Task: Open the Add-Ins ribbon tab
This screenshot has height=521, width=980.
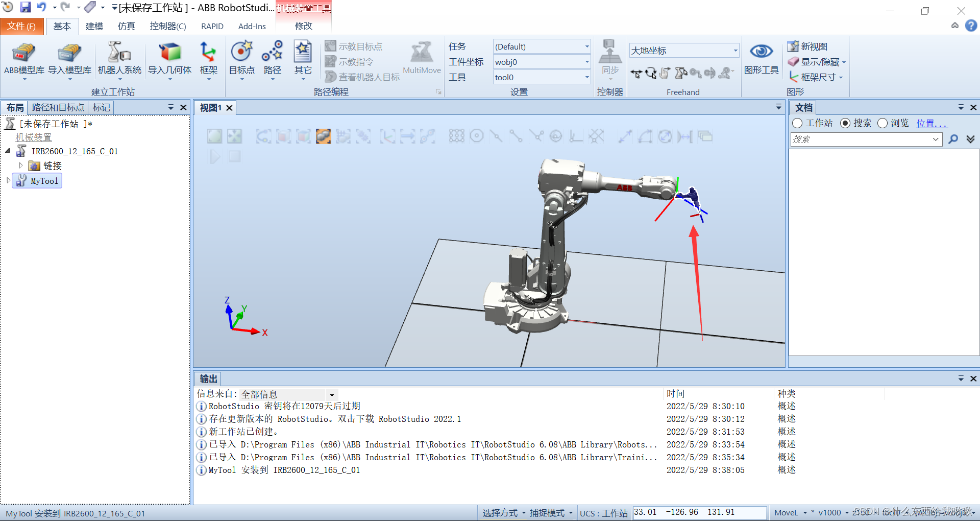Action: point(252,26)
